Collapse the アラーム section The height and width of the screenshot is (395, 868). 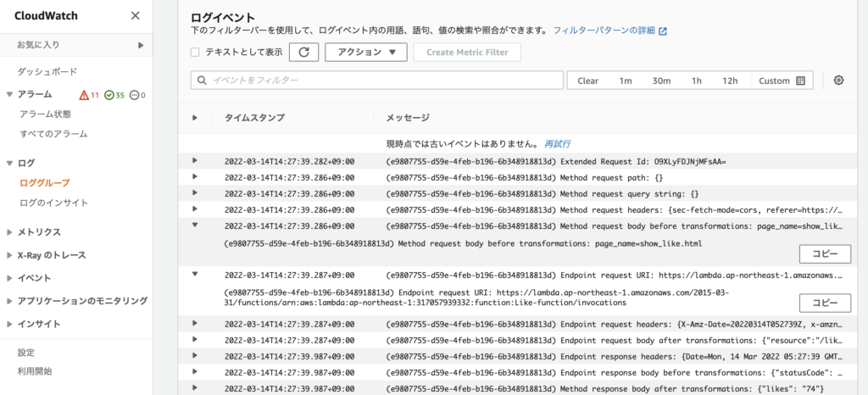point(9,95)
